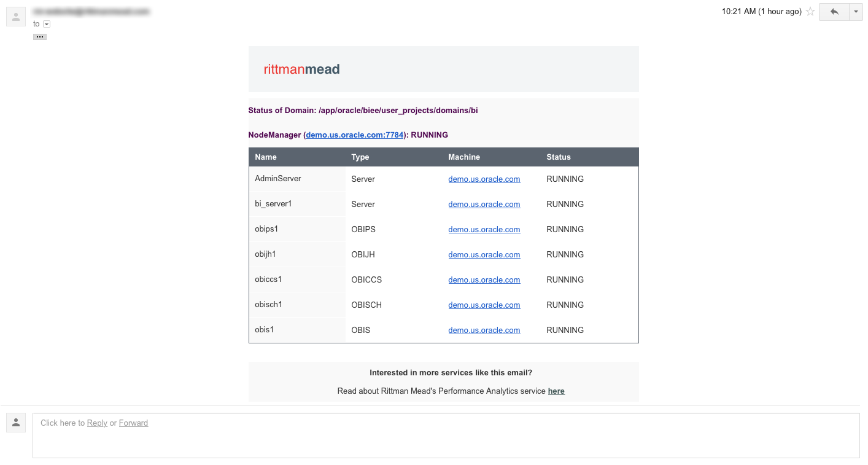Open obips1 machine link
The height and width of the screenshot is (465, 868).
pos(484,230)
